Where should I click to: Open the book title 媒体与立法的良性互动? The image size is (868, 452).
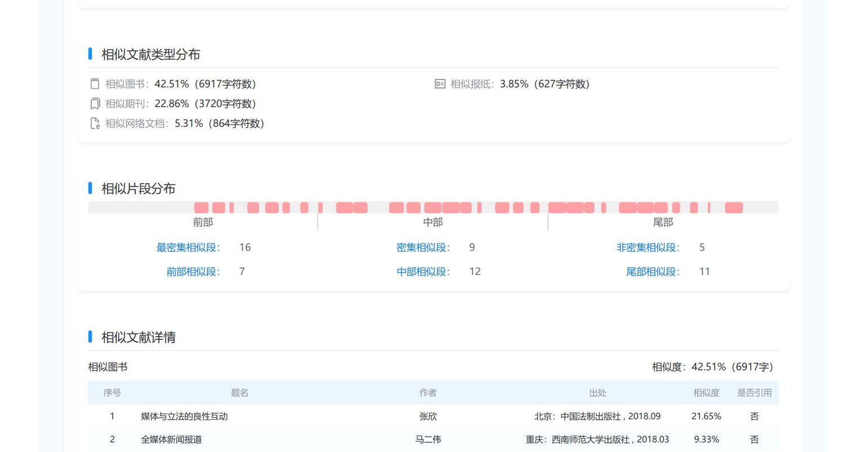tap(184, 416)
